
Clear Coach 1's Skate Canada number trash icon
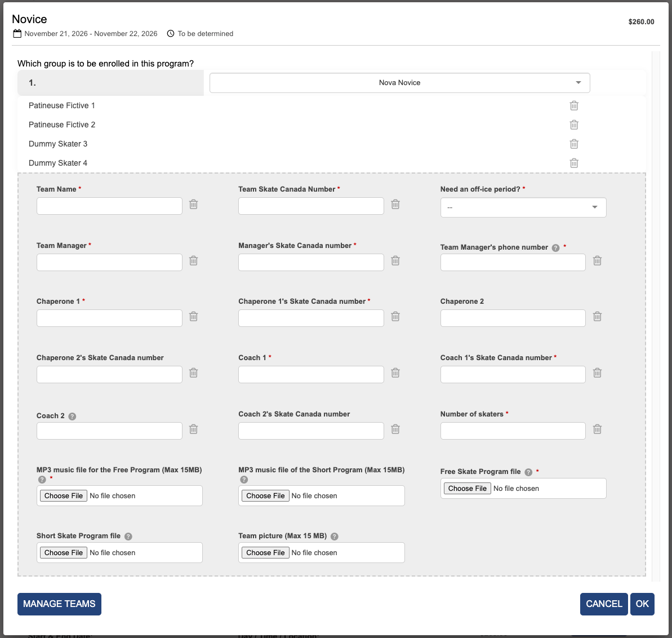click(x=598, y=373)
